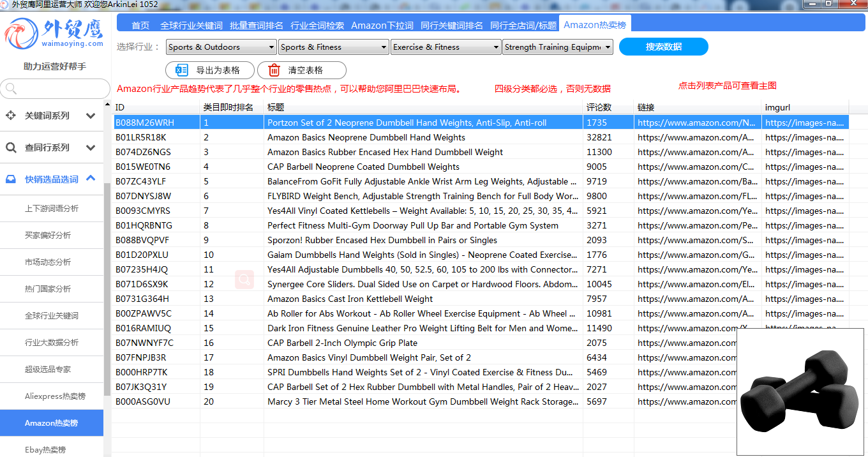Collapse the 快销选品选词 section chevron
This screenshot has width=868, height=457.
coord(91,179)
